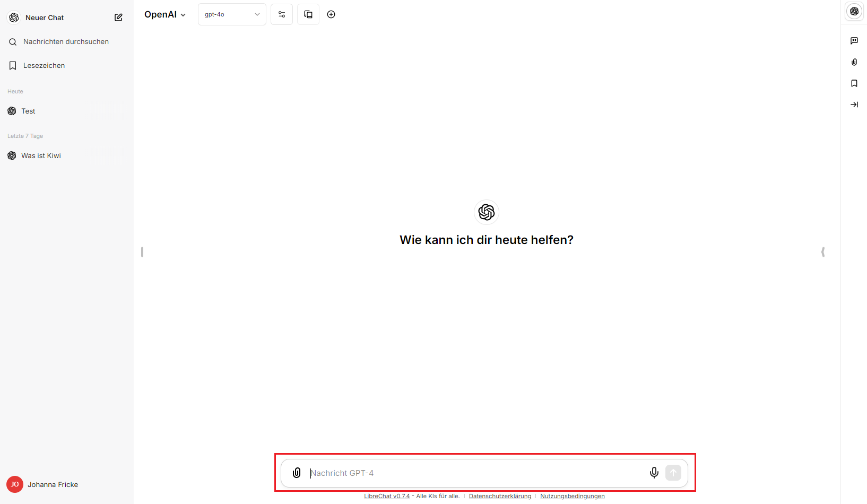
Task: Expand the OpenAI endpoint dropdown
Action: click(165, 15)
